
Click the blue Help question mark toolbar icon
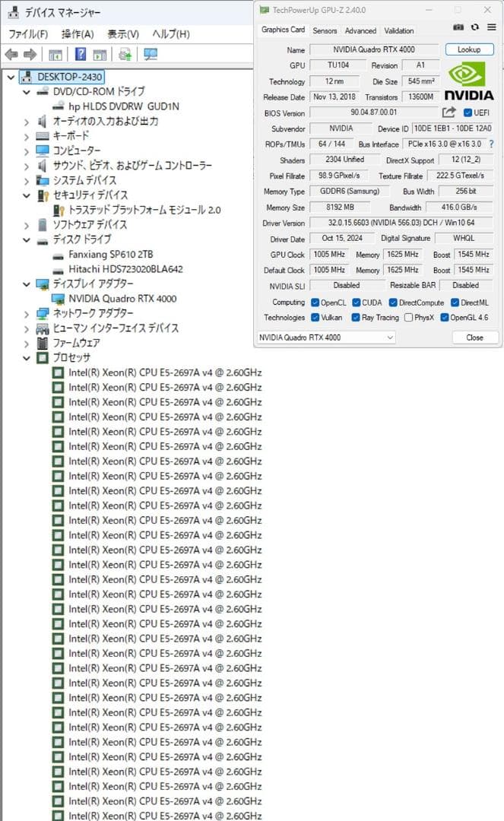81,54
